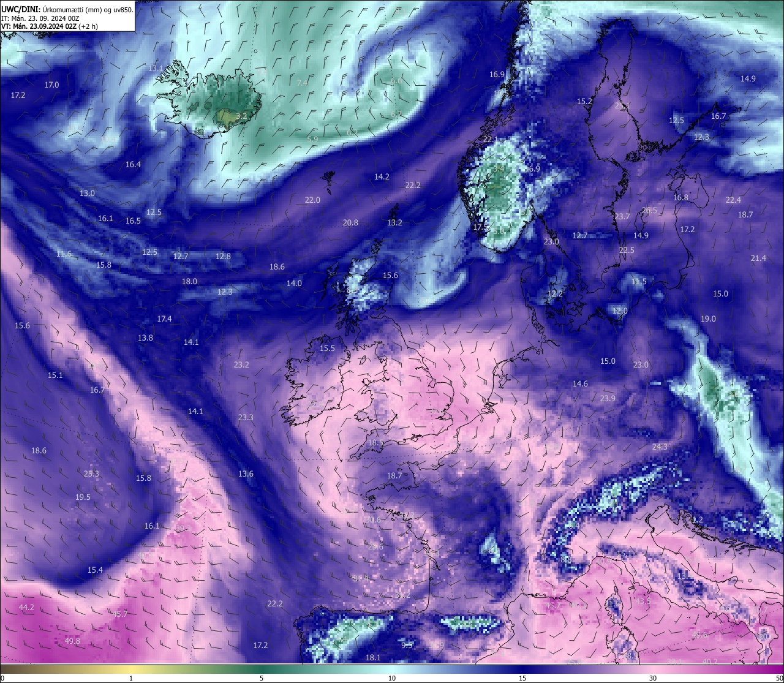The height and width of the screenshot is (683, 784).
Task: Click the 23.2 value west of Ireland
Action: click(x=241, y=364)
